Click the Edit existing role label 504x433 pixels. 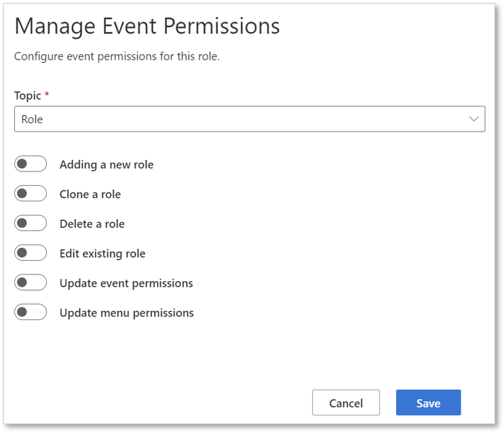(102, 253)
